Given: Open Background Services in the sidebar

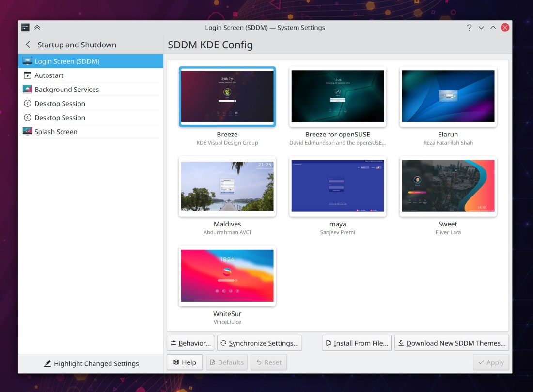Looking at the screenshot, I should (66, 90).
